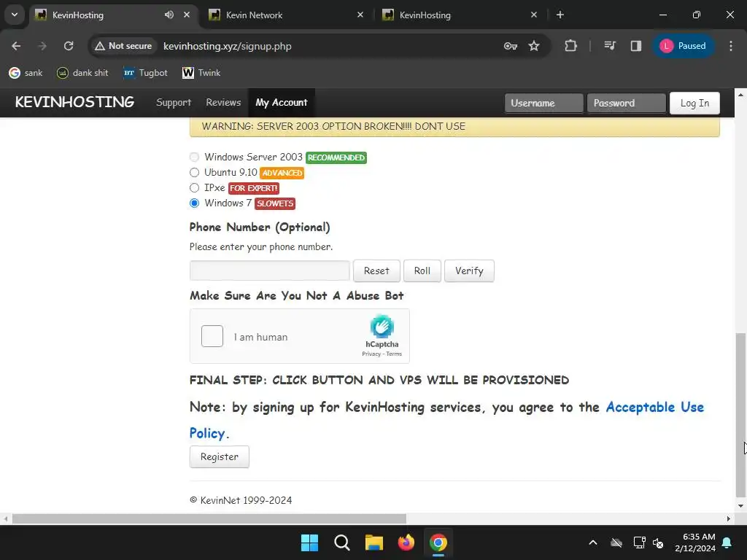Click the Register button
The height and width of the screenshot is (560, 747).
click(219, 456)
